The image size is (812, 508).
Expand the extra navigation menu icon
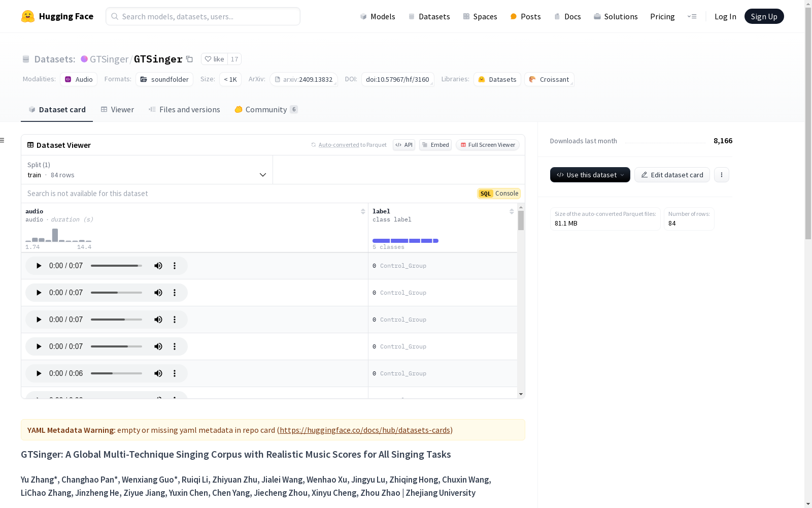coord(692,16)
